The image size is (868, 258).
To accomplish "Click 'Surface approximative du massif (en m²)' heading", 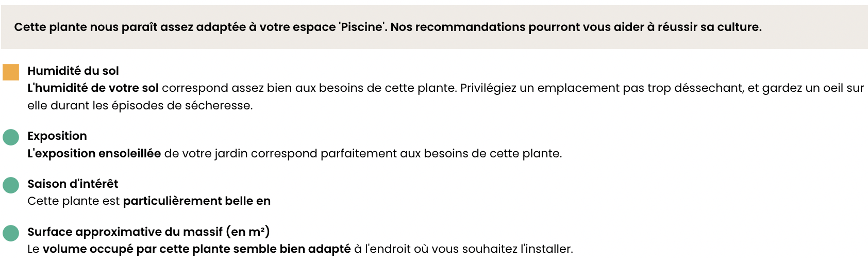I will click(x=148, y=232).
